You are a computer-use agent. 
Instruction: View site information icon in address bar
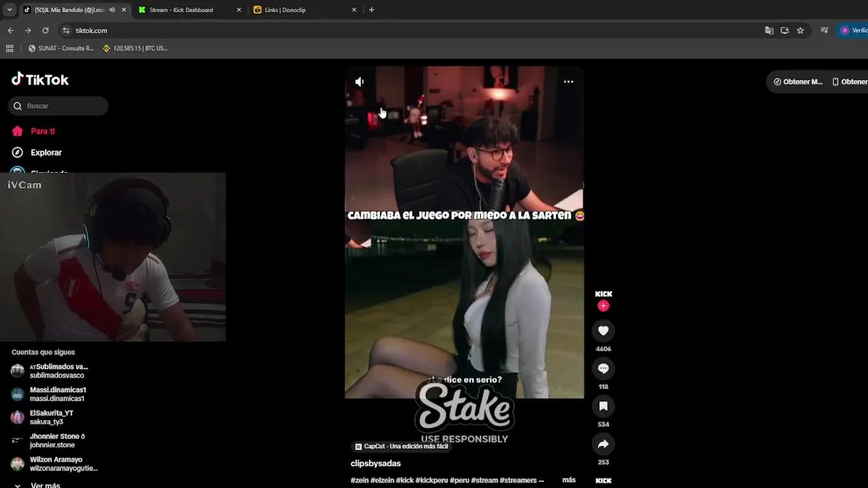[x=66, y=30]
